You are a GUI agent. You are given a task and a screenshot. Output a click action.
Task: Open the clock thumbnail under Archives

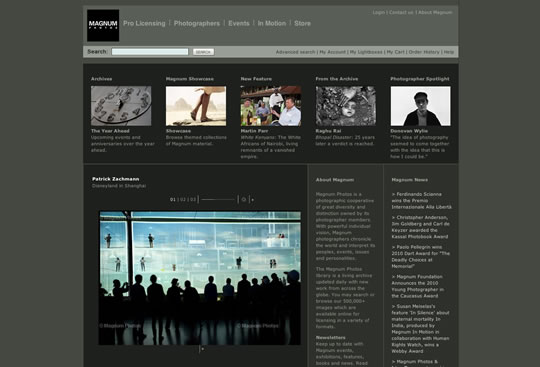click(x=121, y=106)
